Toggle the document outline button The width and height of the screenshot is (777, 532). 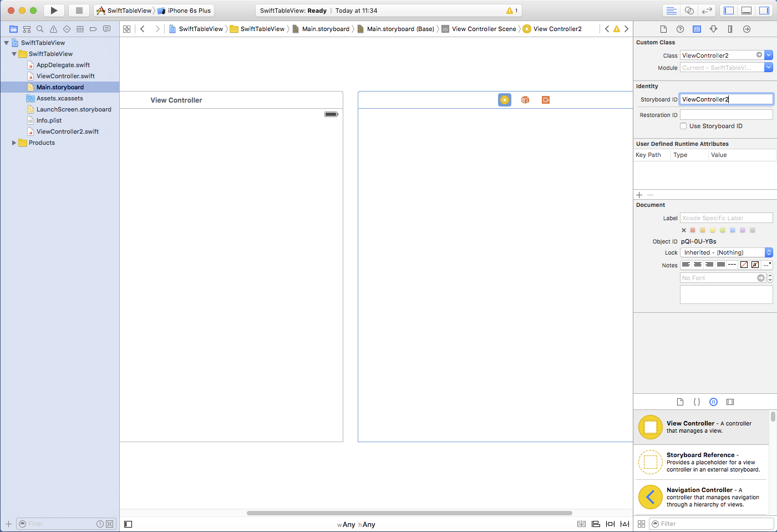[128, 524]
